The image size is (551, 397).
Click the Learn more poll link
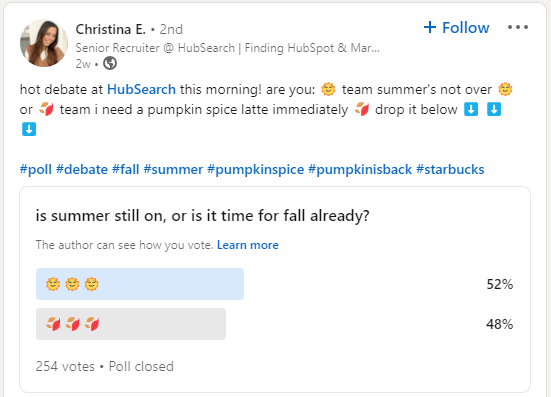[x=248, y=245]
